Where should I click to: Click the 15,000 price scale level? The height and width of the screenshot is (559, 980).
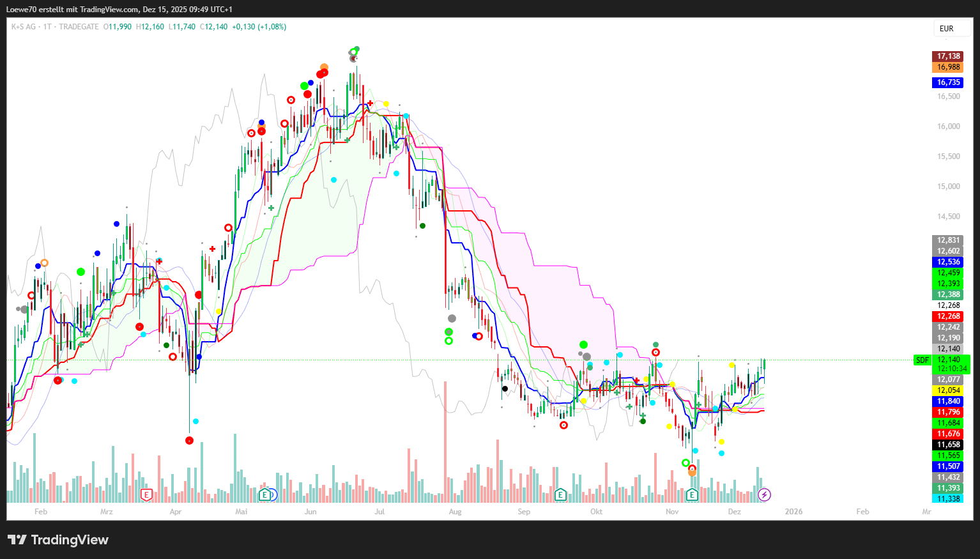[948, 187]
